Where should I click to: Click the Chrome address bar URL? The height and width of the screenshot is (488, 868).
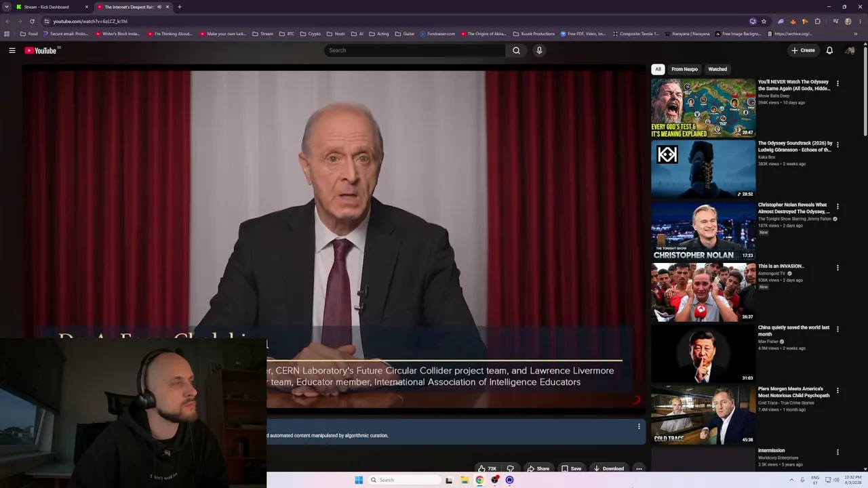[x=90, y=21]
